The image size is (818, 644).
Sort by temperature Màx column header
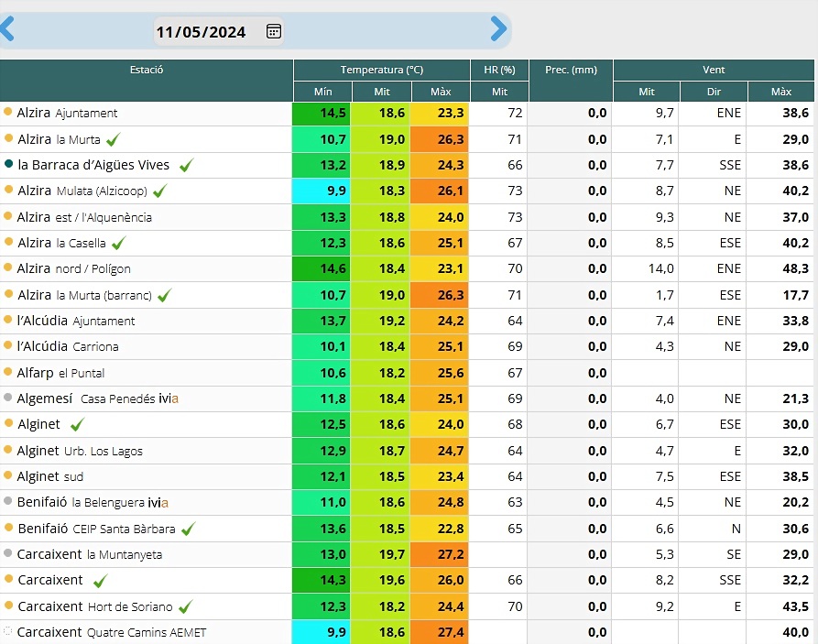click(x=441, y=92)
